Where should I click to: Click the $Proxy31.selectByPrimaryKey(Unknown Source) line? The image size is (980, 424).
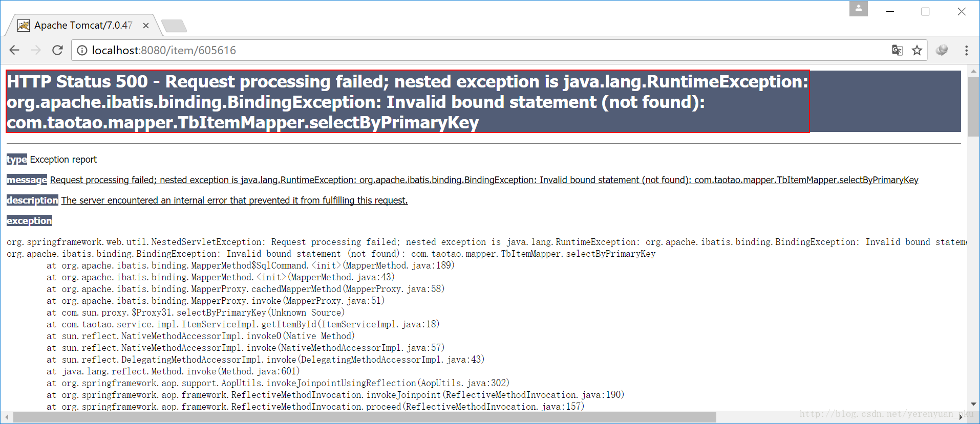point(196,313)
